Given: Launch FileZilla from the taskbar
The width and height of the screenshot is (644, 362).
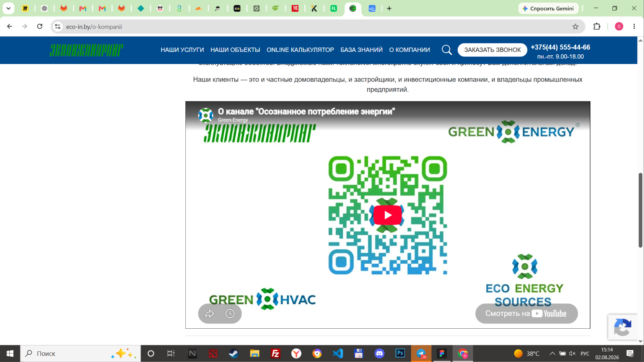Looking at the screenshot, I should [x=276, y=353].
